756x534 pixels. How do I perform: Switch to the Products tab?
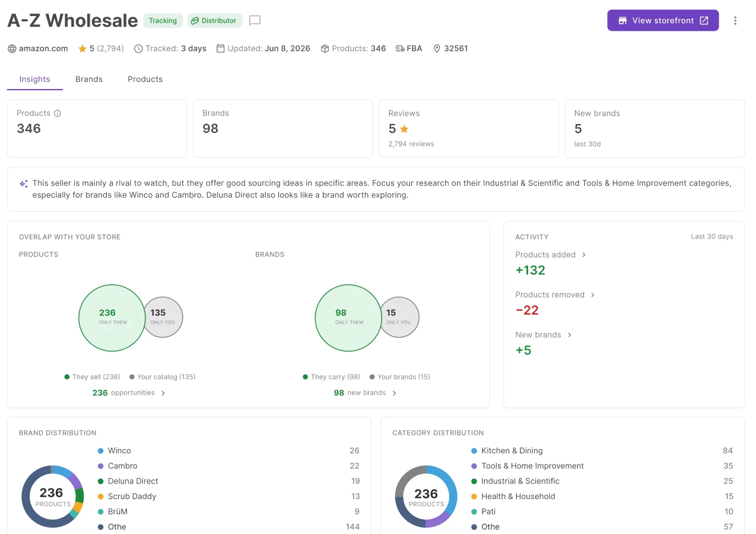(145, 80)
